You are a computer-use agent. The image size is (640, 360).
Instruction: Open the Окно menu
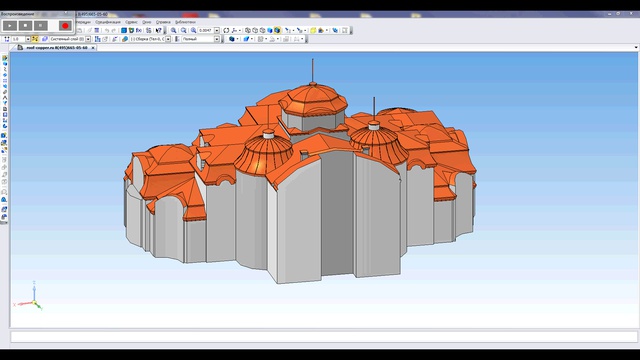tap(147, 22)
